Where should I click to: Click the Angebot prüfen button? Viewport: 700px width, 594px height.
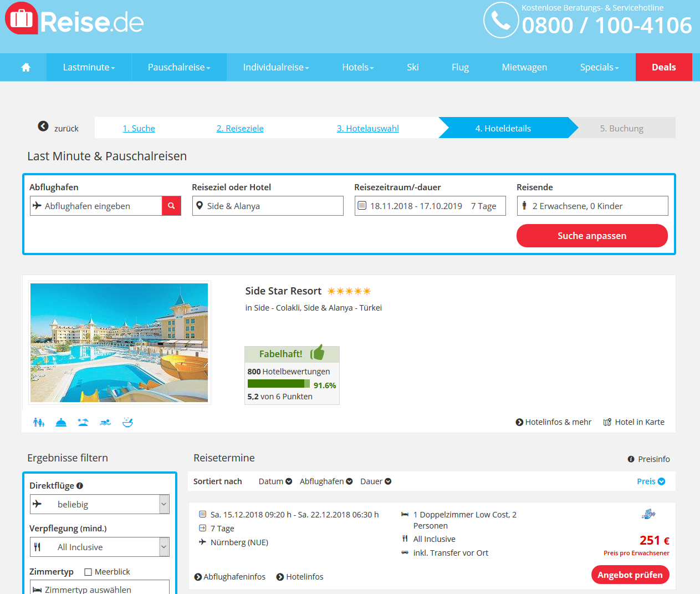[630, 575]
